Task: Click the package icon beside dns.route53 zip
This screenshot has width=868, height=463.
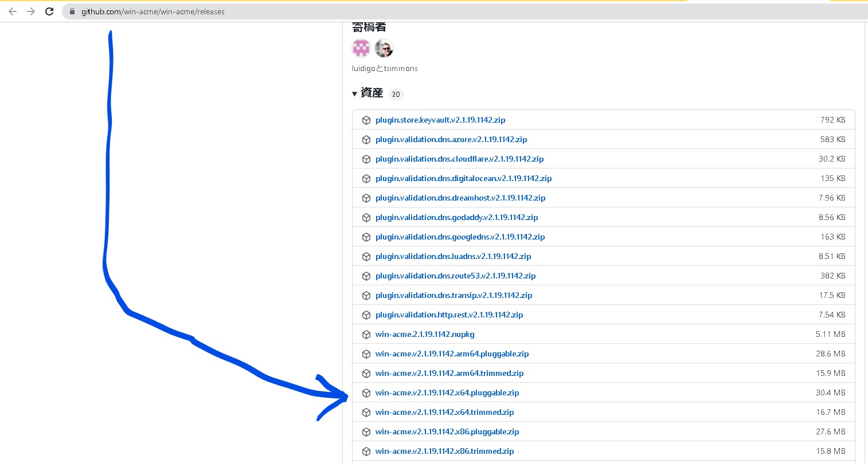Action: 366,276
